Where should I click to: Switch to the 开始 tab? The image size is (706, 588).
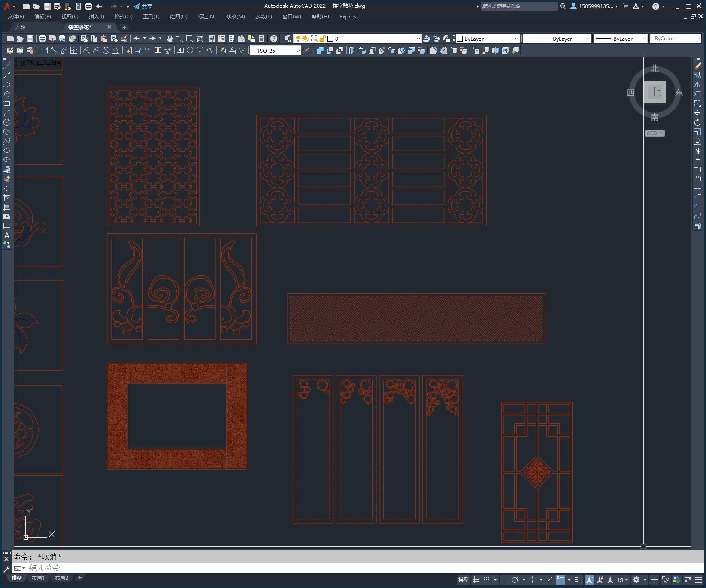tap(21, 27)
